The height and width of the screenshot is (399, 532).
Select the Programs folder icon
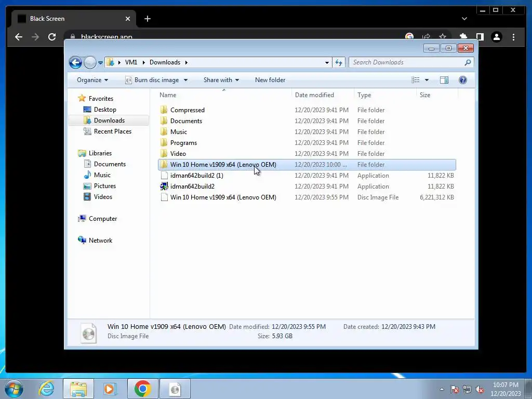164,143
